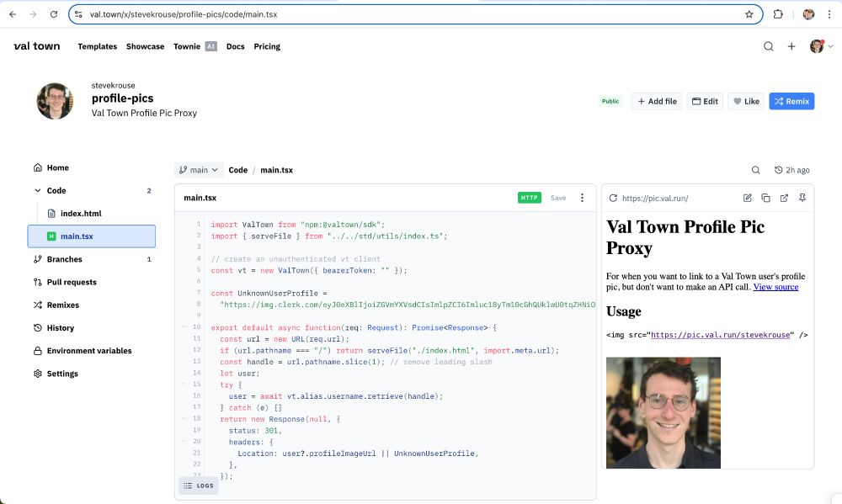Open the site search magnifier in header
The height and width of the screenshot is (504, 842).
tap(769, 46)
